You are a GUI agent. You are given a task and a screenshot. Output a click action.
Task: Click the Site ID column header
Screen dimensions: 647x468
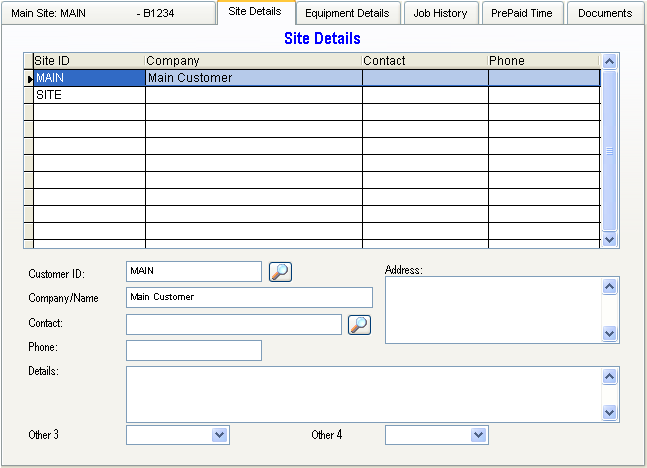point(88,61)
